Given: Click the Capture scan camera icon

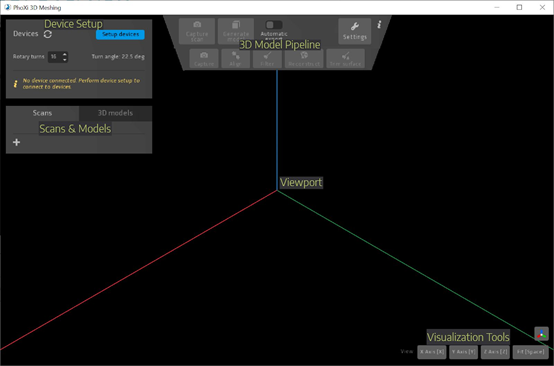Looking at the screenshot, I should (197, 24).
